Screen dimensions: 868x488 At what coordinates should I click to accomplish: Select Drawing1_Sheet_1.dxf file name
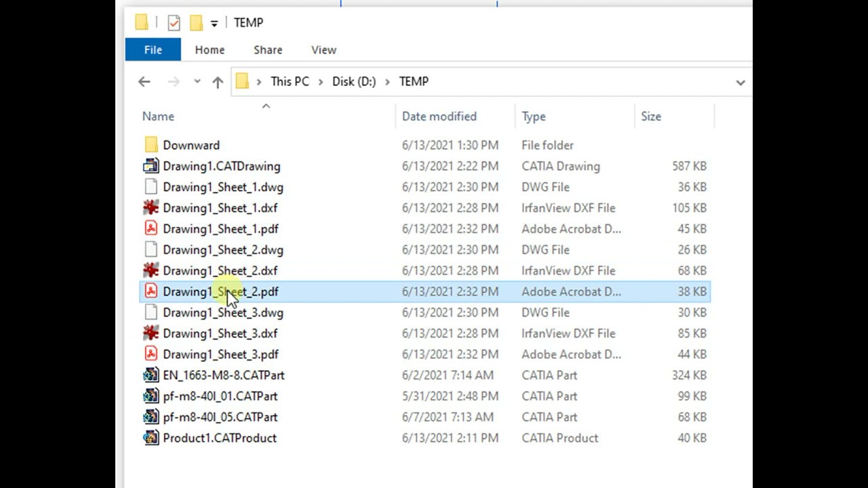click(220, 208)
